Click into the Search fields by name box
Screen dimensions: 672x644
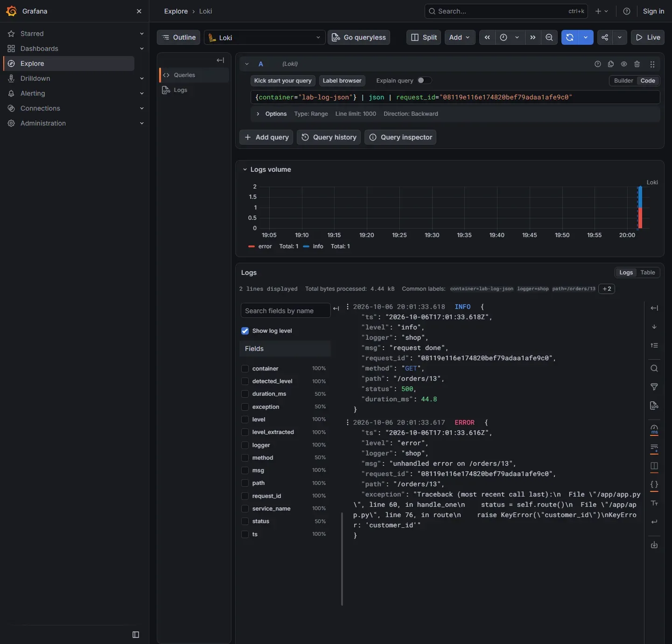point(286,311)
